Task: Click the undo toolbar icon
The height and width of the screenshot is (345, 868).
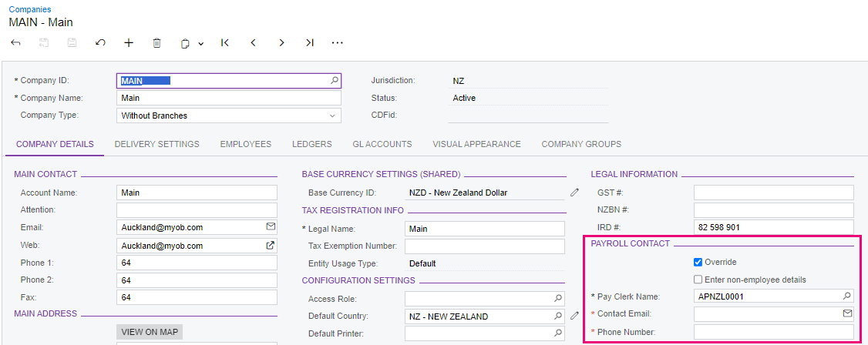Action: pyautogui.click(x=100, y=43)
